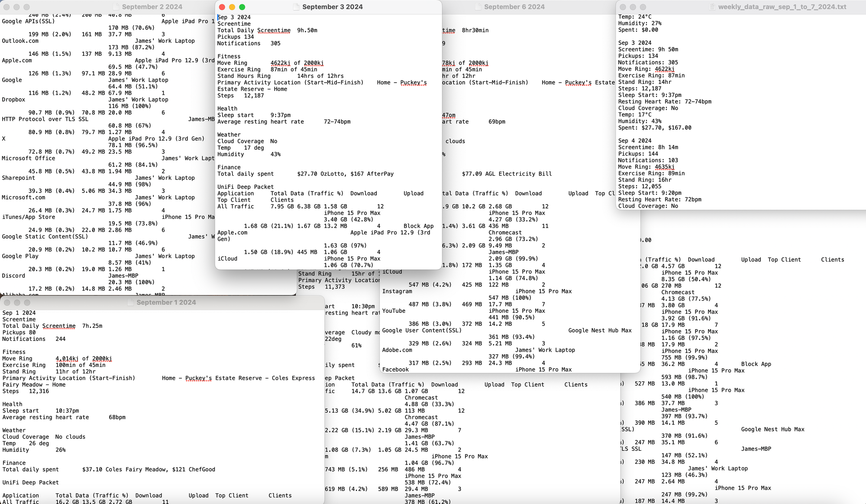866x504 pixels.
Task: Click '7h.25m' screentime in September 1 window
Action: 92,326
